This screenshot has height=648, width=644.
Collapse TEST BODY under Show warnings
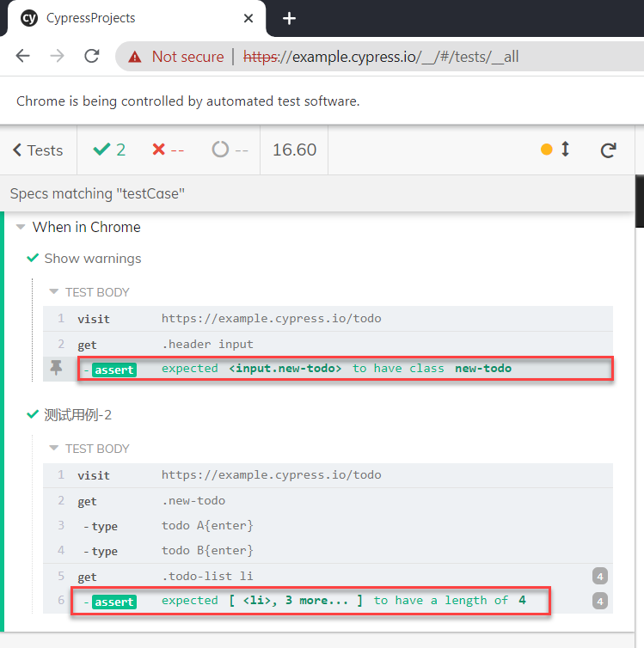[x=53, y=291]
